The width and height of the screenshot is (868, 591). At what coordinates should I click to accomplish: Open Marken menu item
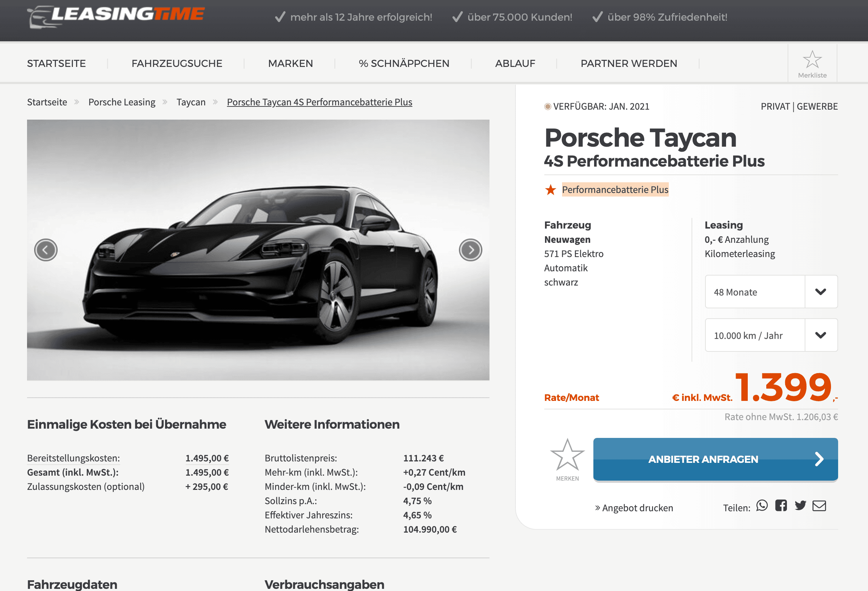point(291,63)
